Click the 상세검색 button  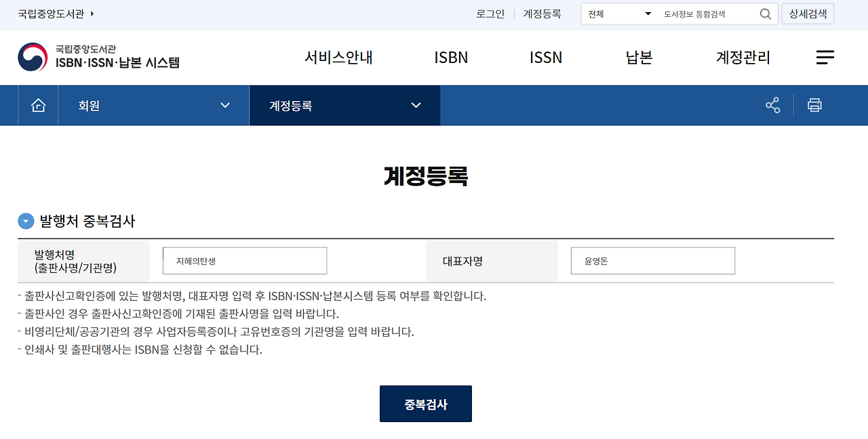click(808, 14)
